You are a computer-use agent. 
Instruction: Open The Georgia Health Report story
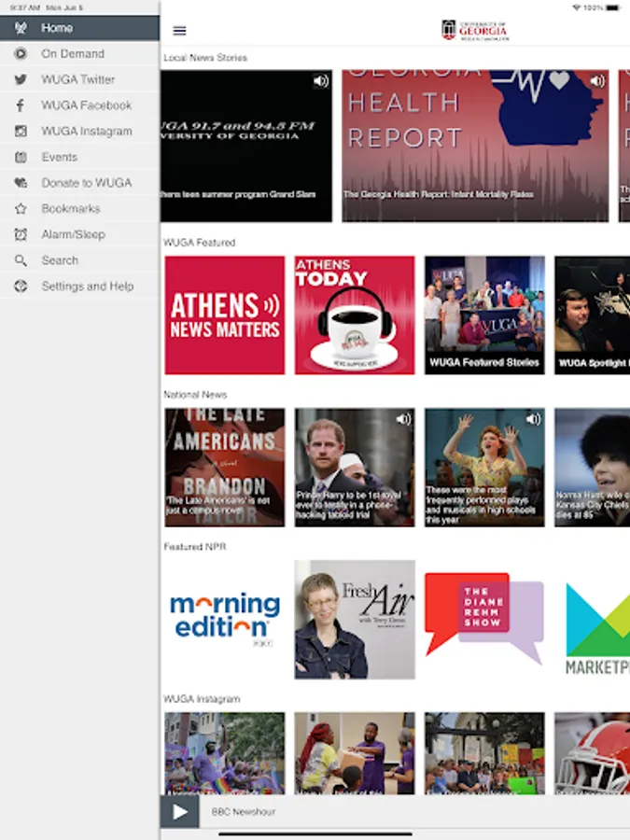tap(475, 146)
